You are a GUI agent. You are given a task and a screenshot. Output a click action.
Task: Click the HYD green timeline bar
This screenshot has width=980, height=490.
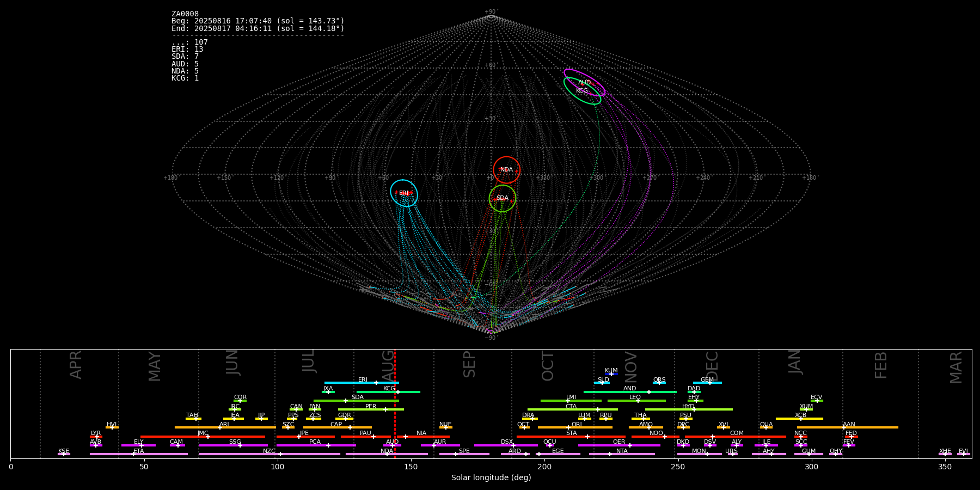pyautogui.click(x=689, y=409)
